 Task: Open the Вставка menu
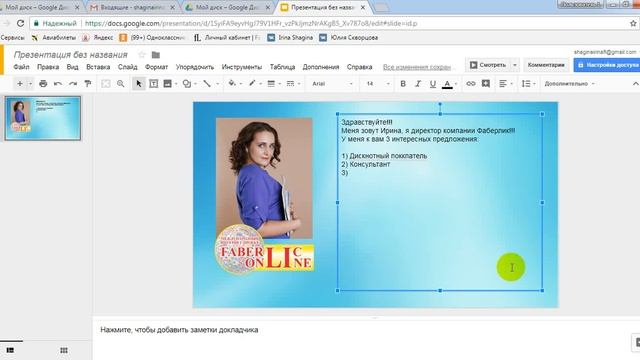98,67
